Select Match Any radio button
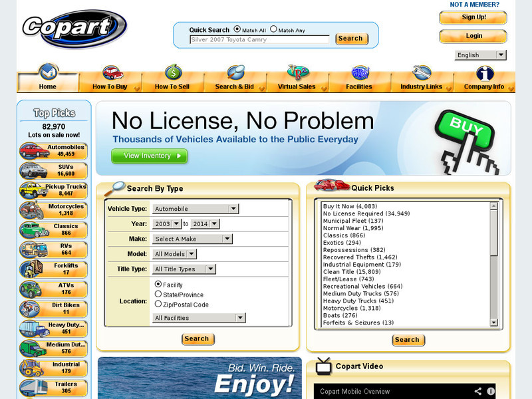532x399 pixels. coord(273,29)
